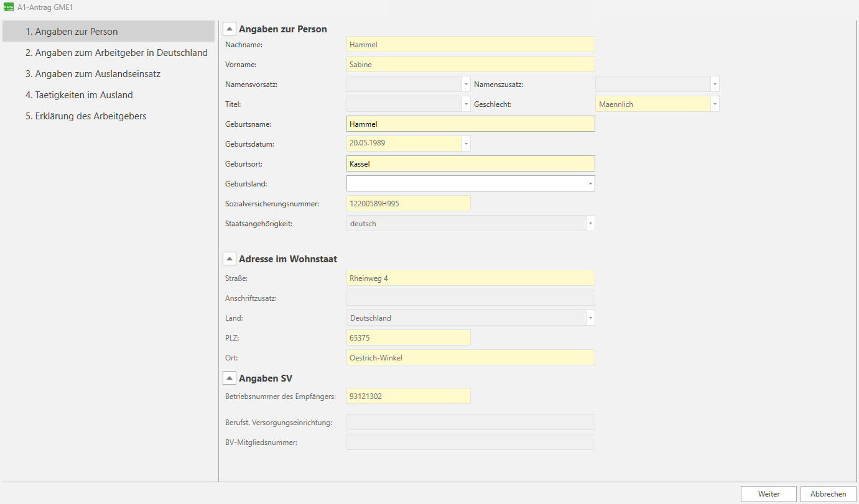Open the Titel dropdown arrow
This screenshot has width=859, height=504.
point(466,104)
